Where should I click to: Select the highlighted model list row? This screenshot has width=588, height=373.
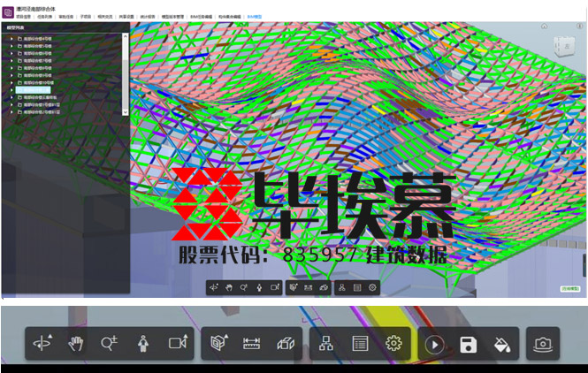click(33, 90)
